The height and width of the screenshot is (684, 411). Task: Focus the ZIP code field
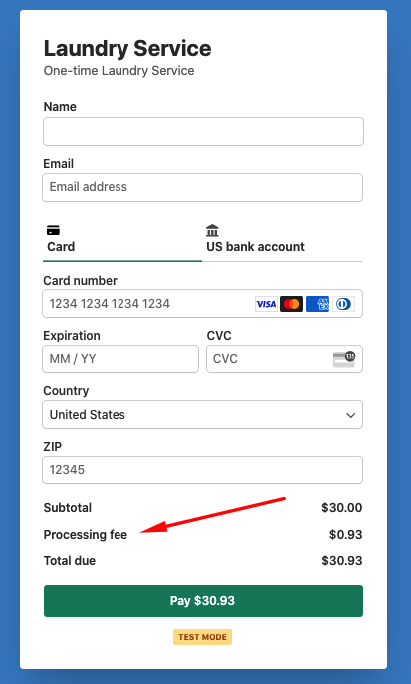pos(202,470)
